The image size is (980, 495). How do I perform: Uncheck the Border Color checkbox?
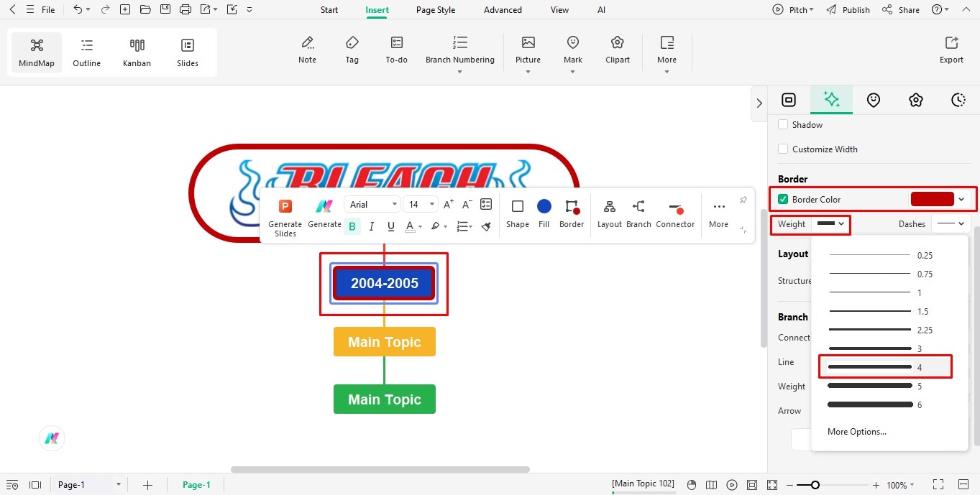(783, 199)
